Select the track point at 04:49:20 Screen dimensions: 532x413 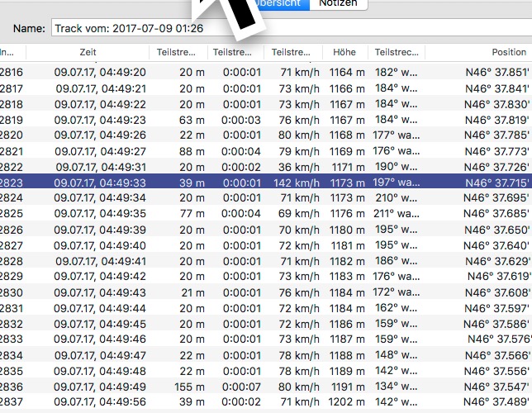click(x=100, y=73)
